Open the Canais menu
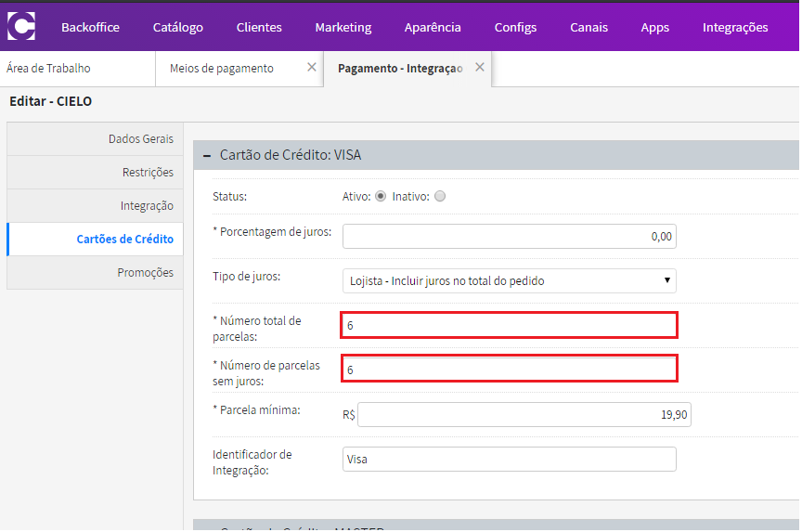Image resolution: width=802 pixels, height=532 pixels. [x=589, y=27]
